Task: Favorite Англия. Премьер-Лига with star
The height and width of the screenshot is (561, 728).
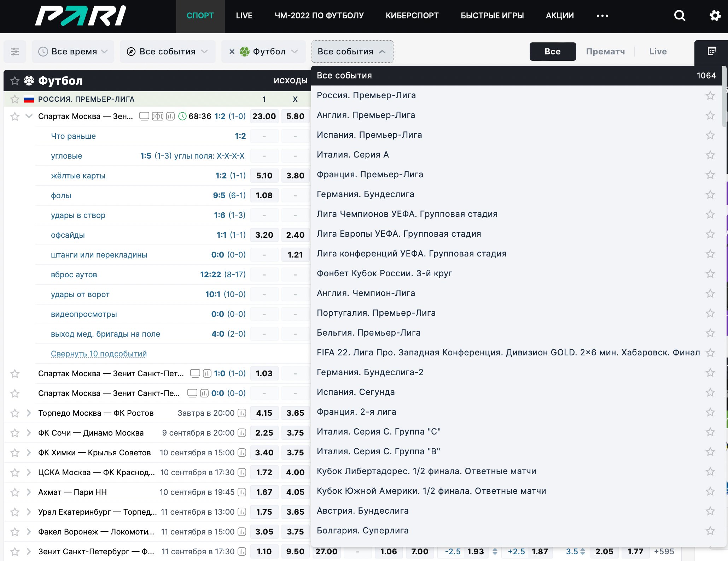Action: tap(710, 116)
